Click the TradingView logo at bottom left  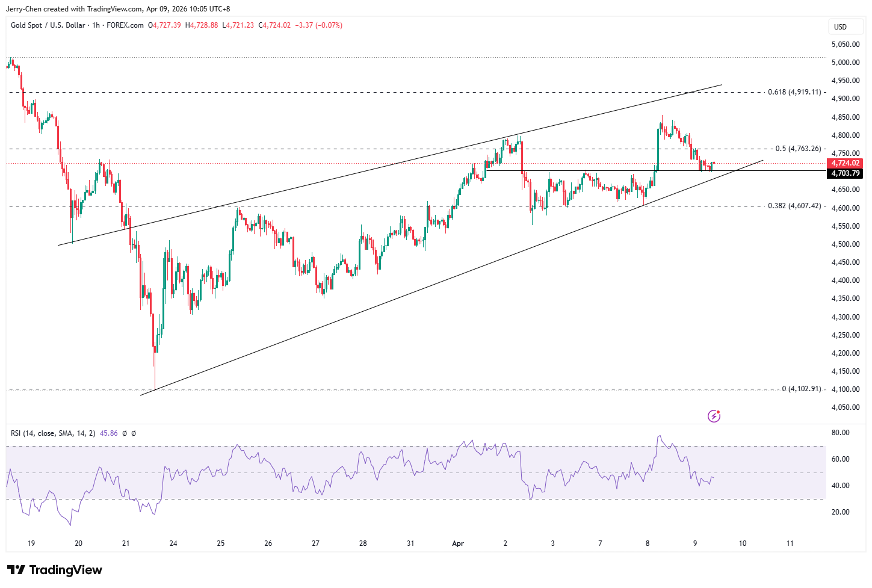click(x=55, y=570)
